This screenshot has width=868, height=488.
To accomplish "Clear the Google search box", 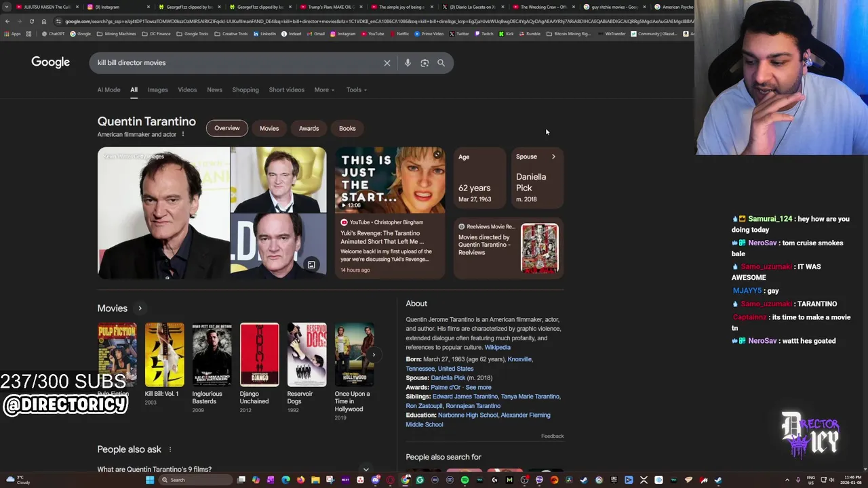I will tap(387, 63).
